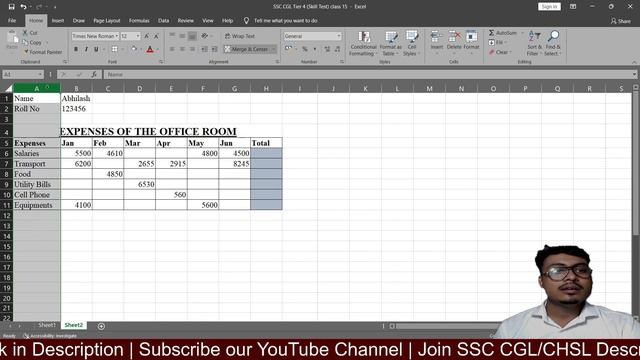Open Conditional Formatting menu

point(363,43)
